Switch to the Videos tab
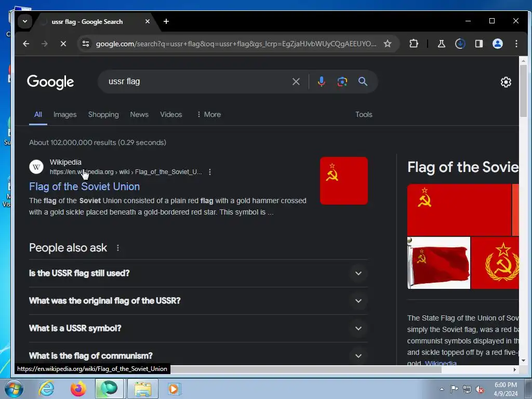This screenshot has height=399, width=532. click(x=171, y=114)
